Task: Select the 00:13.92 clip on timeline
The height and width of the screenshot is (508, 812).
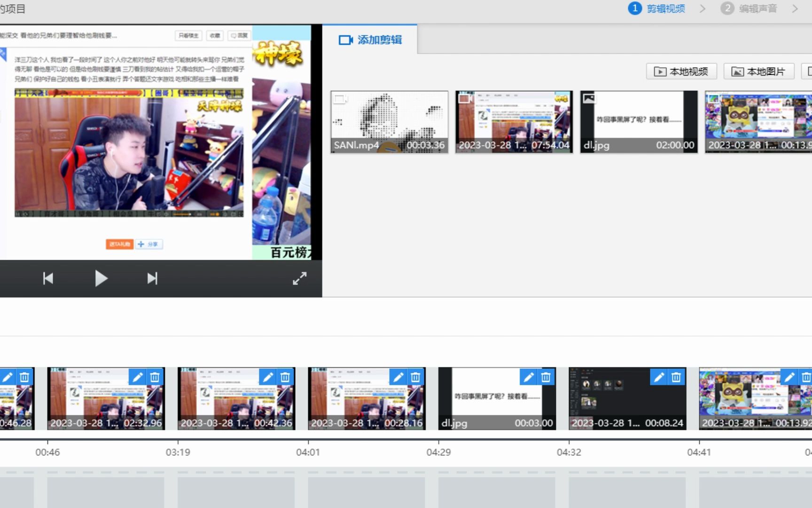Action: (756, 398)
